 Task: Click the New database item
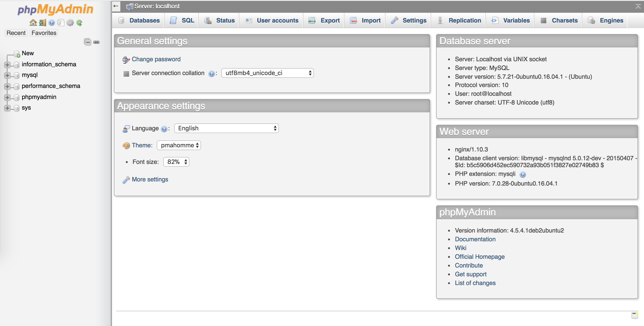(27, 53)
